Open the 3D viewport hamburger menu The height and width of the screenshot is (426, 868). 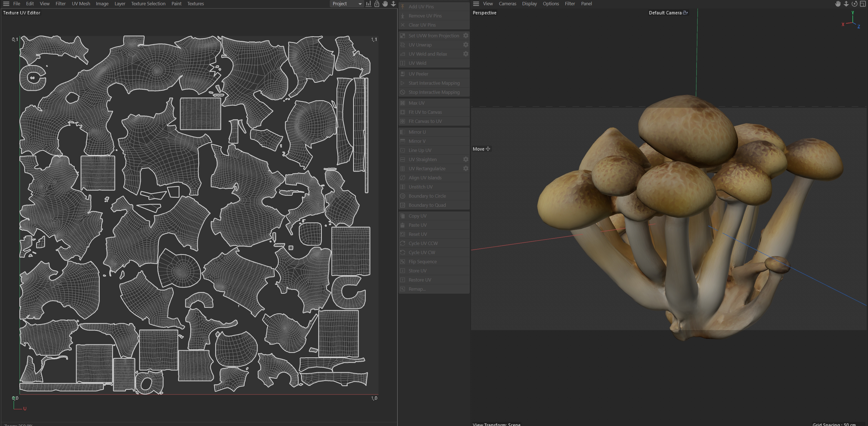pos(476,4)
